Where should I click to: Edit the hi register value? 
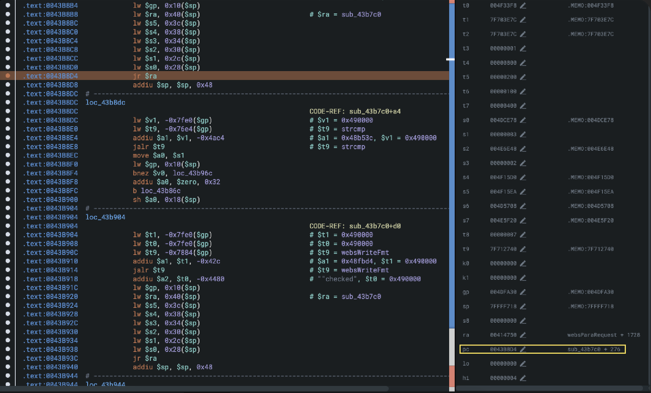pyautogui.click(x=523, y=378)
